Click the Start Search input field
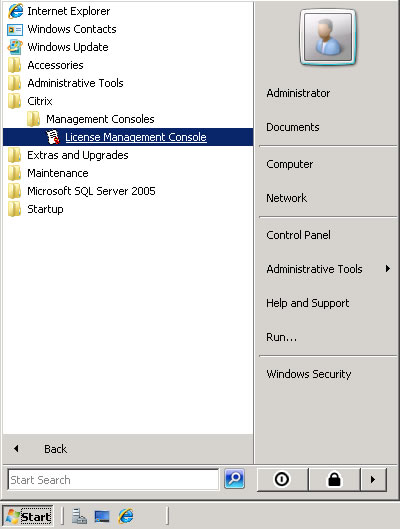 [113, 479]
